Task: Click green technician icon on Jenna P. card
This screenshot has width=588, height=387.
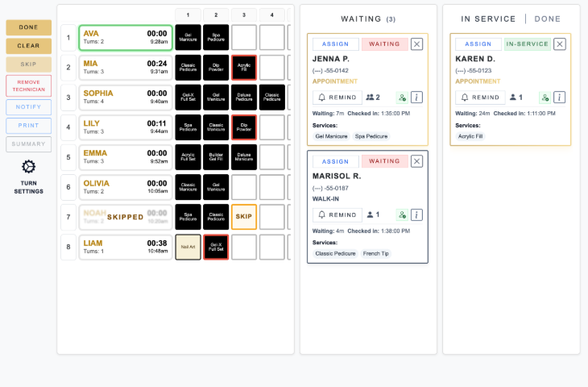Action: (x=403, y=98)
